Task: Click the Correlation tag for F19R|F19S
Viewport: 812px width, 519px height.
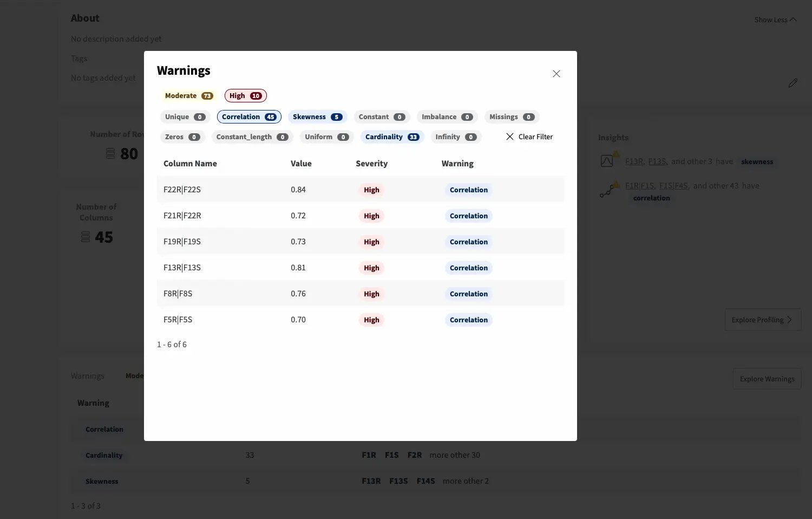Action: point(469,242)
